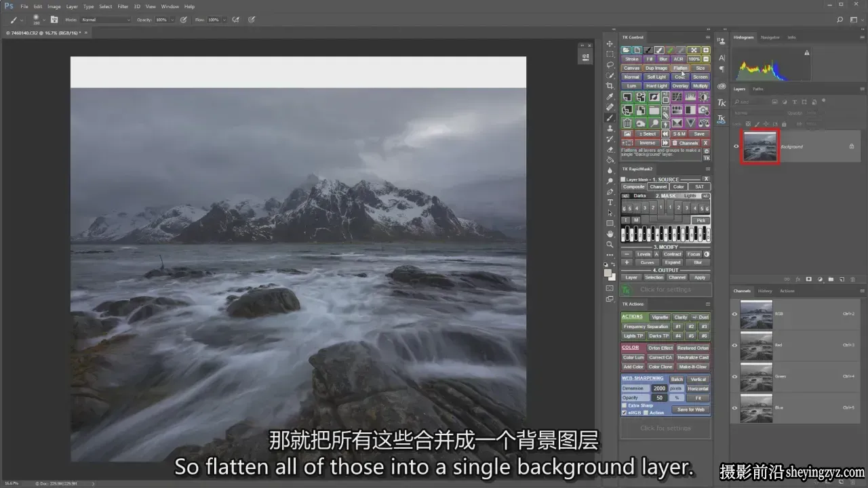Select the Crop tool
This screenshot has height=488, width=868.
(x=610, y=86)
